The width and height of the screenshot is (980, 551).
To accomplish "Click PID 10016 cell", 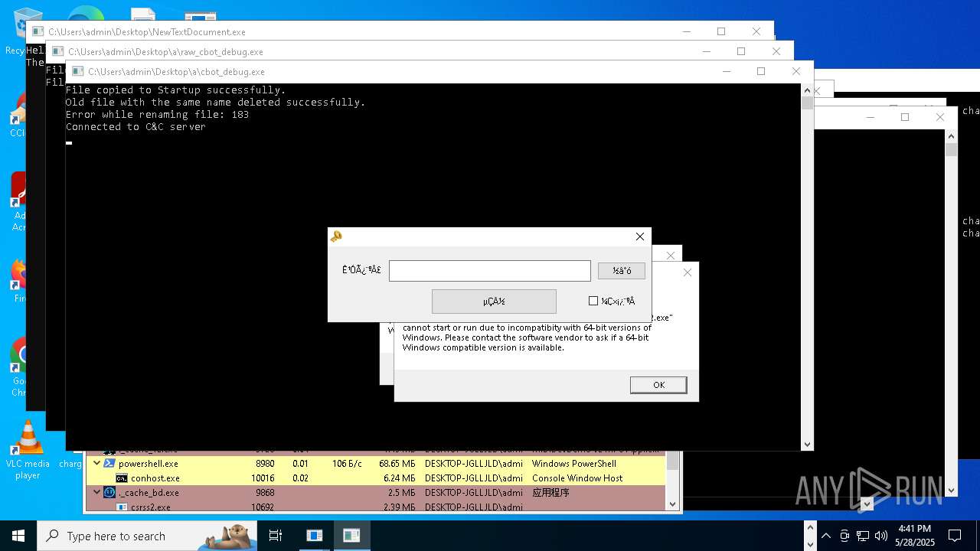I will (x=263, y=478).
